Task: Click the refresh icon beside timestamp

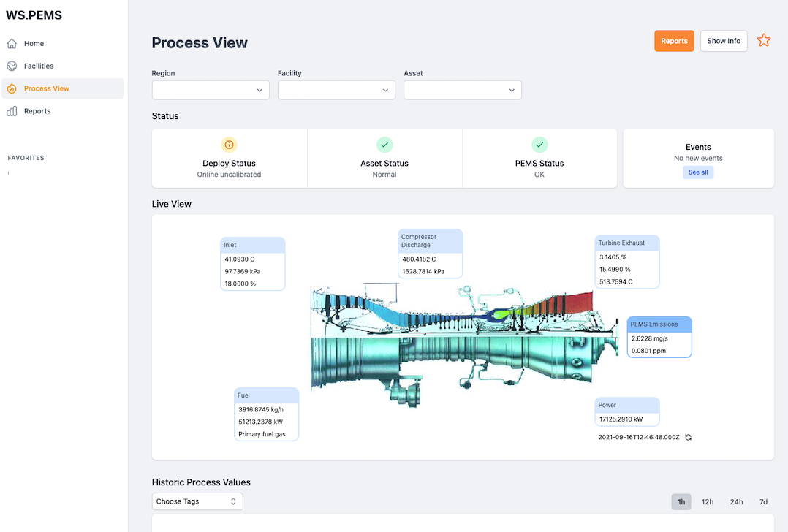Action: [x=688, y=437]
